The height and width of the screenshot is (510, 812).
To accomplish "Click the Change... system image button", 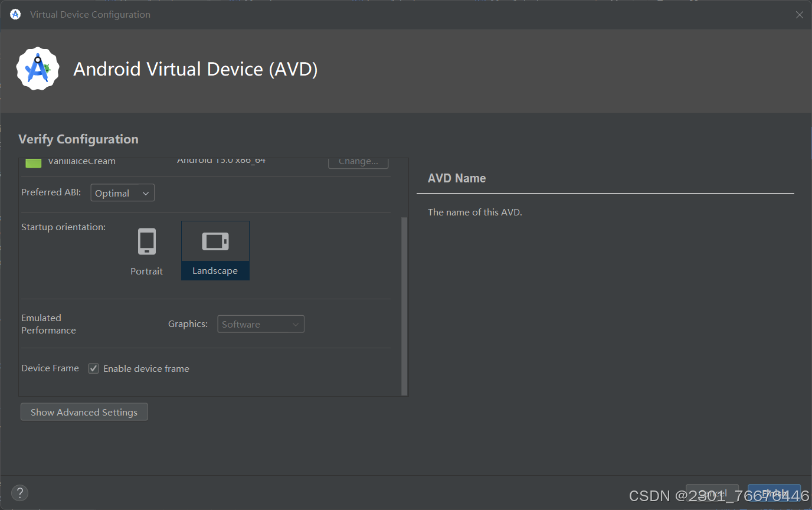I will pyautogui.click(x=358, y=162).
